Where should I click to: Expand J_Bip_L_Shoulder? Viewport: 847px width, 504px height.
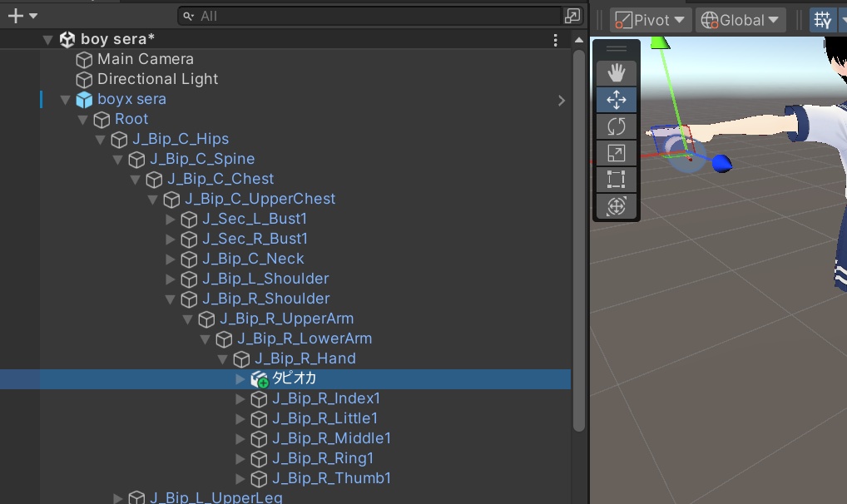171,279
